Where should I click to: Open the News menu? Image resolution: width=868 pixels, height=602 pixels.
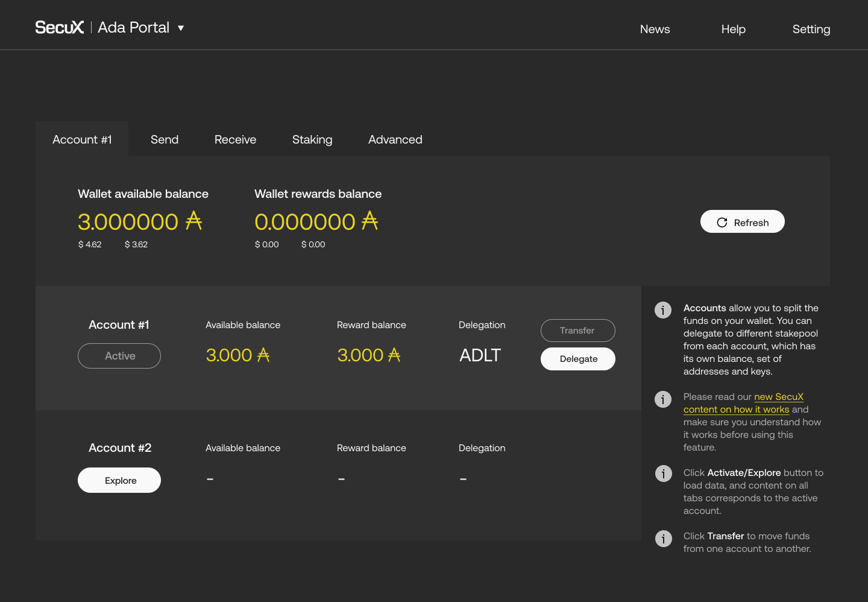(655, 29)
